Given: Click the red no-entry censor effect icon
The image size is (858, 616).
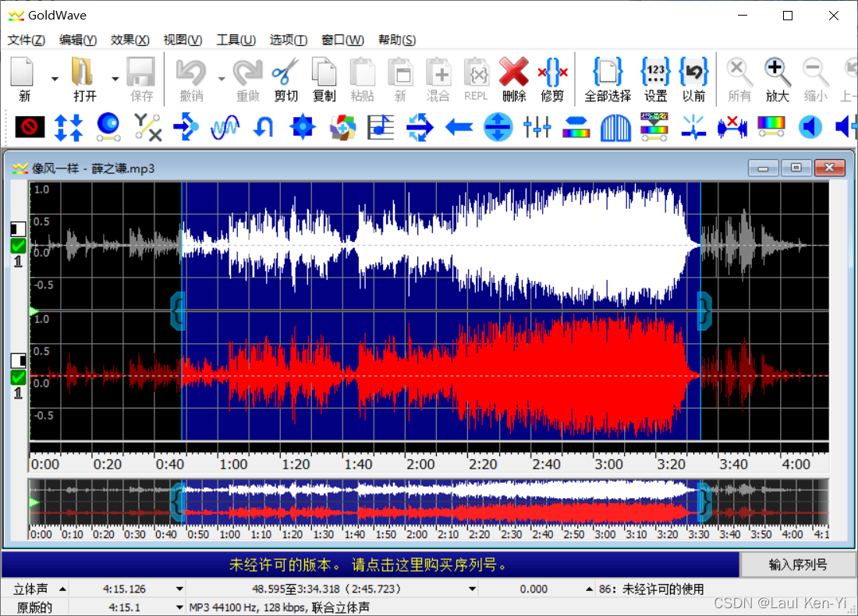Looking at the screenshot, I should coord(30,127).
